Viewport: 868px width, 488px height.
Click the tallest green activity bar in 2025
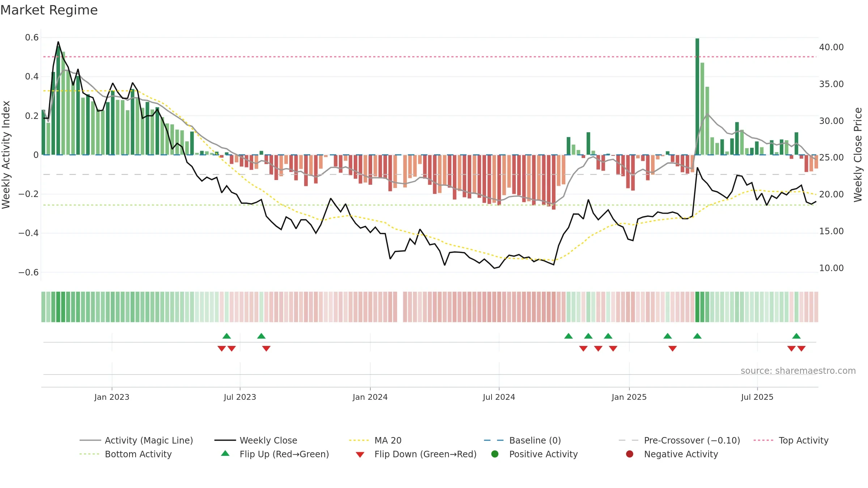coord(697,97)
